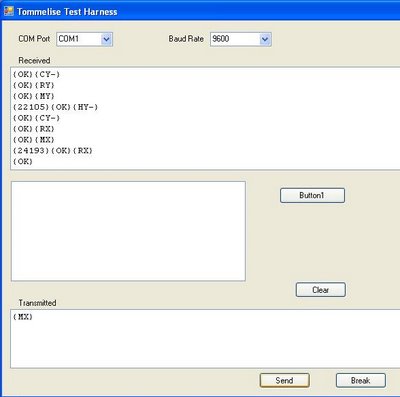Click the Received label

point(34,60)
